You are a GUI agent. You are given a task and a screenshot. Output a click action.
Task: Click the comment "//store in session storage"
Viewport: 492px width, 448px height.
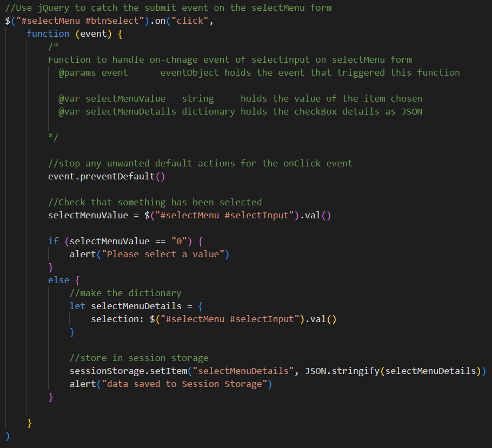pyautogui.click(x=139, y=358)
